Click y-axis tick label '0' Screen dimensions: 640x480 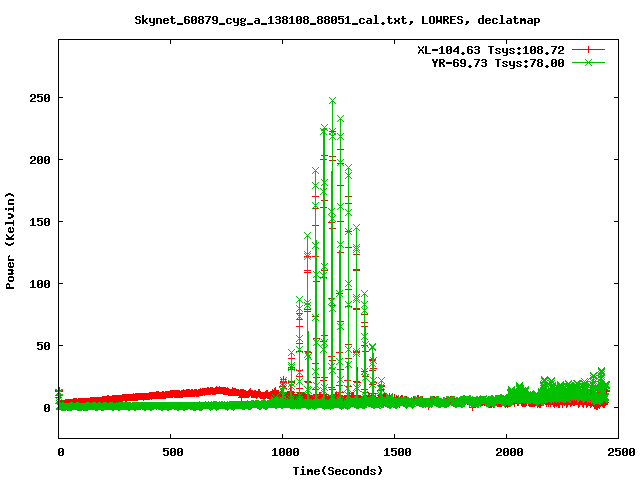point(47,408)
